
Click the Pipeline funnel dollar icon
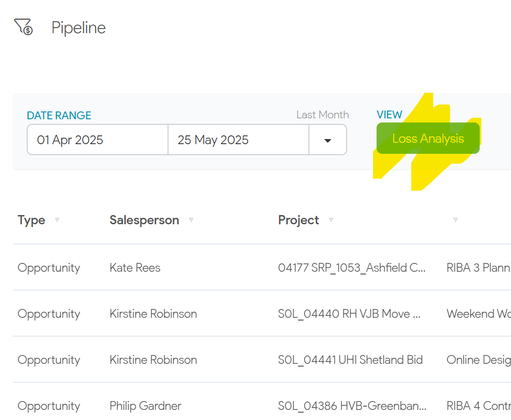23,27
